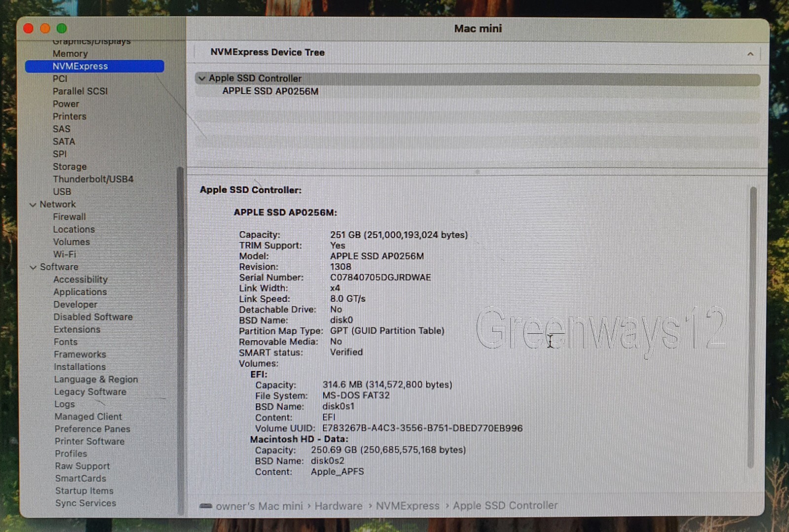Open Parallel SCSI in the sidebar
Viewport: 789px width, 532px height.
pos(80,91)
